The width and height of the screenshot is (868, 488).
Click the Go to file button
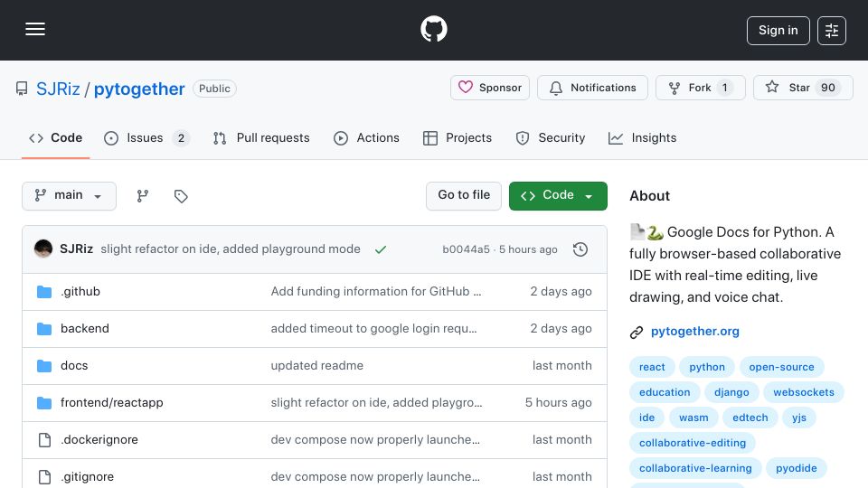coord(464,196)
